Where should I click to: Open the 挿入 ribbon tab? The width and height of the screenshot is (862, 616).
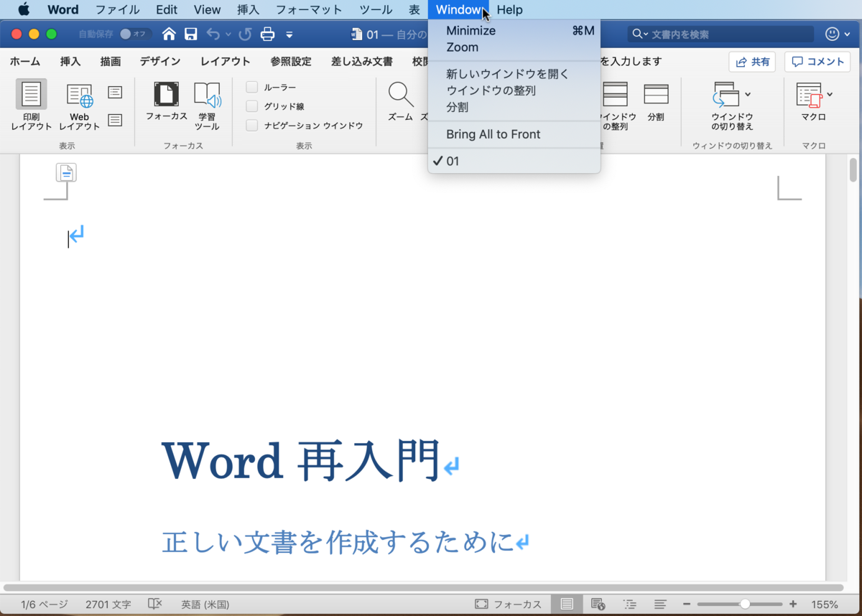tap(70, 62)
